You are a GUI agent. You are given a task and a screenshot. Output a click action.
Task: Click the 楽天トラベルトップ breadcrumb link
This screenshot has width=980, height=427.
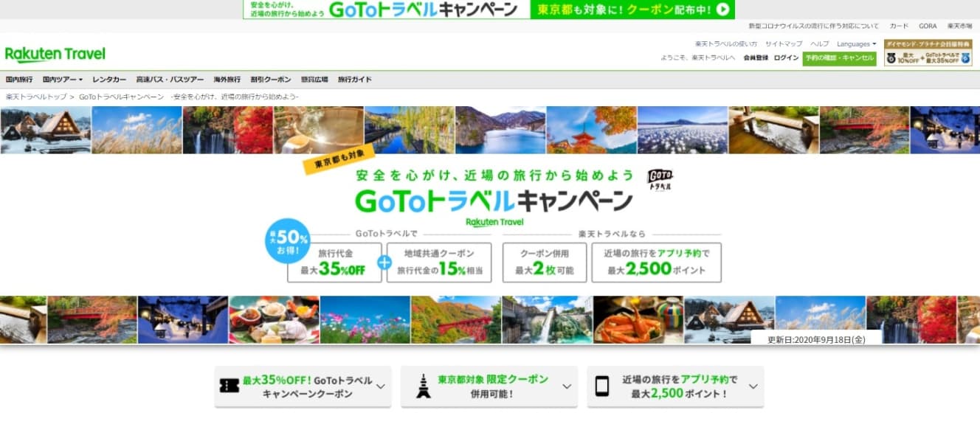point(36,97)
